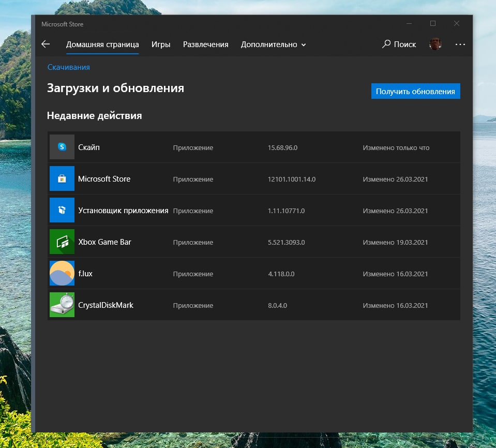Open the Развлечения tab
Viewport: 496px width, 448px height.
pyautogui.click(x=206, y=44)
